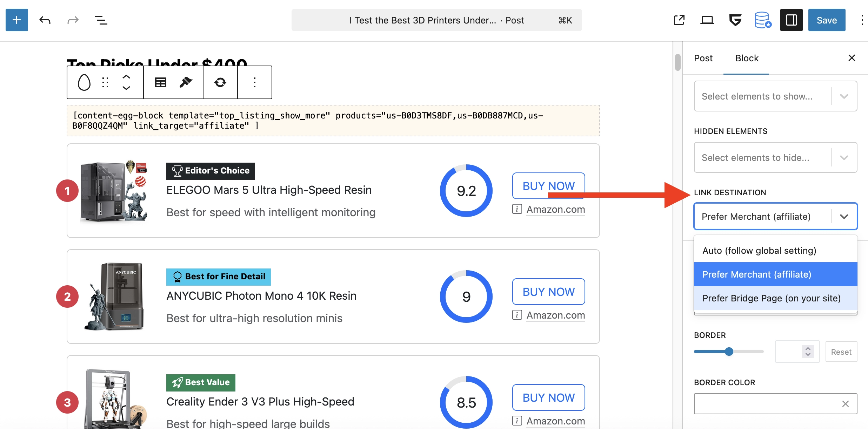Open the block options three-dot menu
Viewport: 868px width, 429px height.
click(x=255, y=82)
